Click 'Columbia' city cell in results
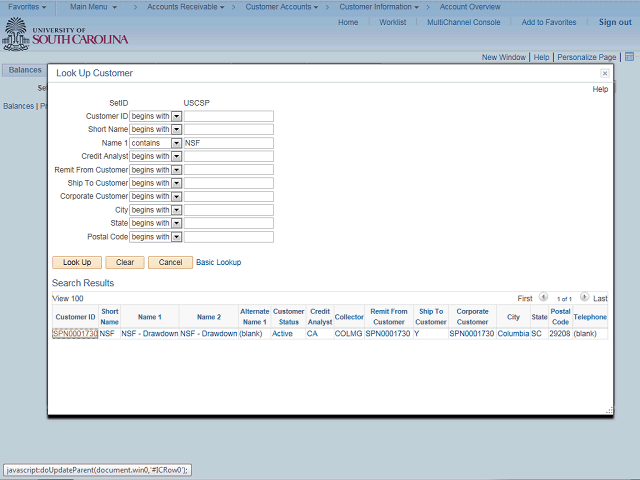The width and height of the screenshot is (640, 480). click(513, 334)
